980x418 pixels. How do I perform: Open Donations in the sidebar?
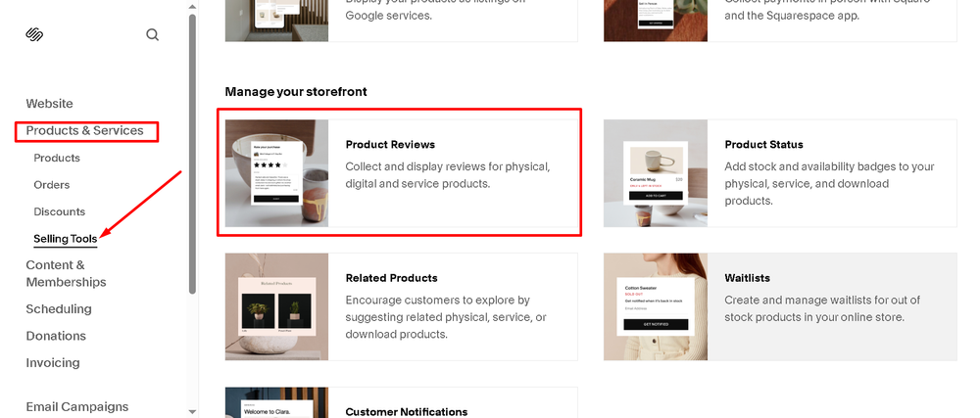click(x=56, y=336)
